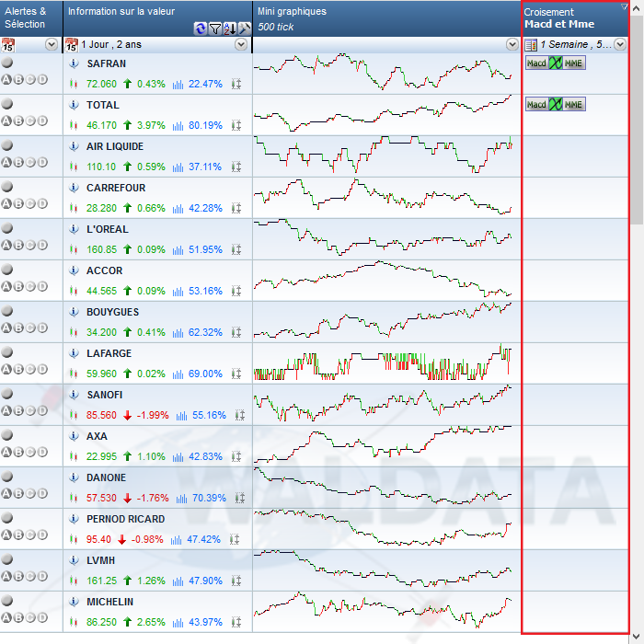Click the 160.85 price for L'OREAL
The image size is (644, 644).
tap(101, 249)
